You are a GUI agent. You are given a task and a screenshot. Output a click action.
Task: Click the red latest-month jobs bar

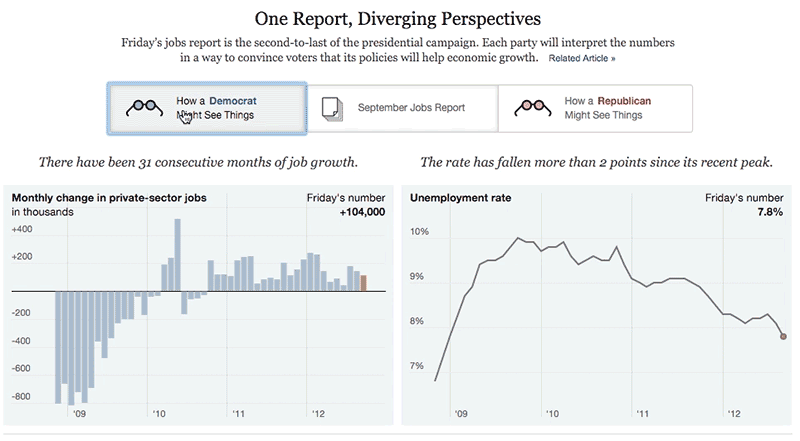[363, 283]
